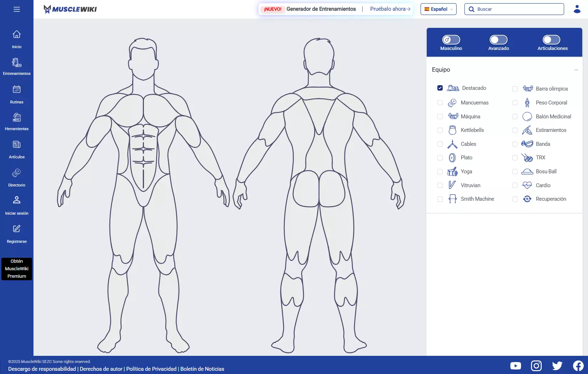Viewport: 588px width, 374px height.
Task: Open Descargo de responsabilidad link
Action: [42, 369]
